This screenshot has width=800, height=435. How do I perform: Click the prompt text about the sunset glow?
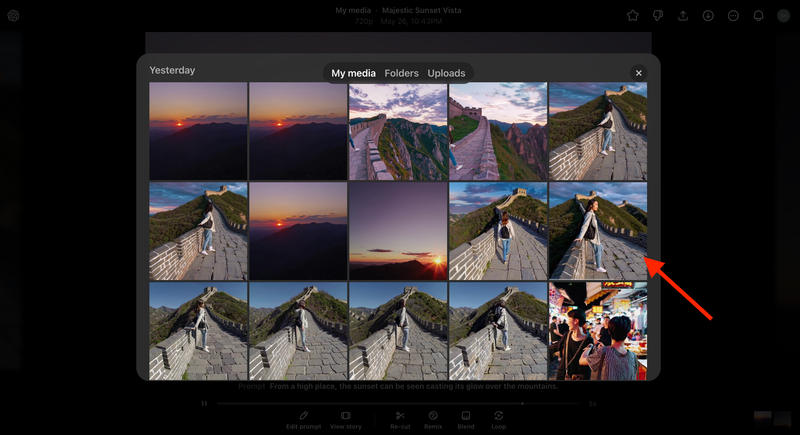click(414, 386)
